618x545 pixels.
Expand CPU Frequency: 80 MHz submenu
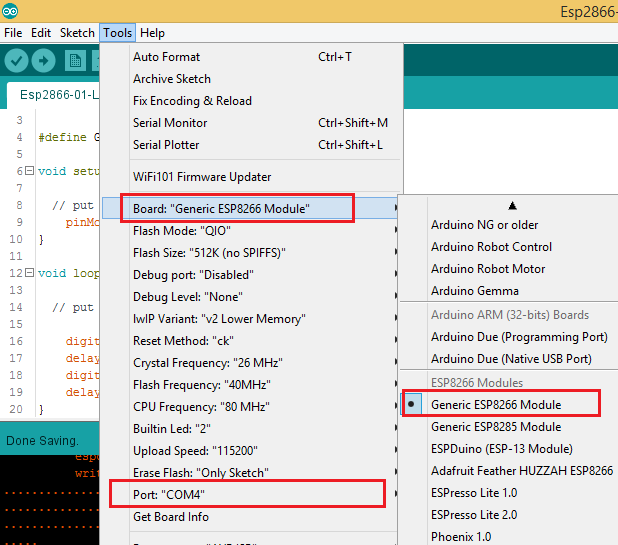251,407
